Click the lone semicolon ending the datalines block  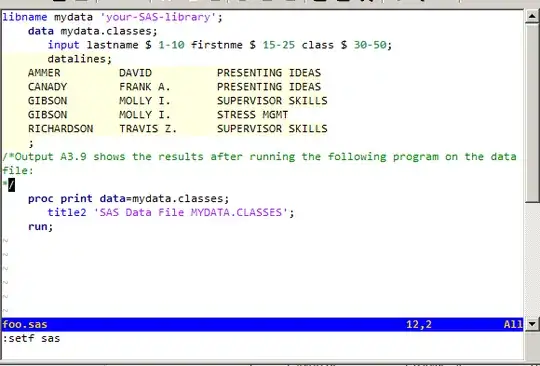pyautogui.click(x=31, y=144)
